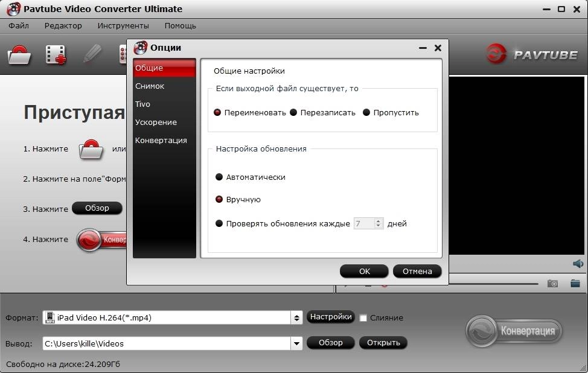Viewport: 588px width, 373px height.
Task: Switch to the Снимок options tab
Action: (164, 86)
